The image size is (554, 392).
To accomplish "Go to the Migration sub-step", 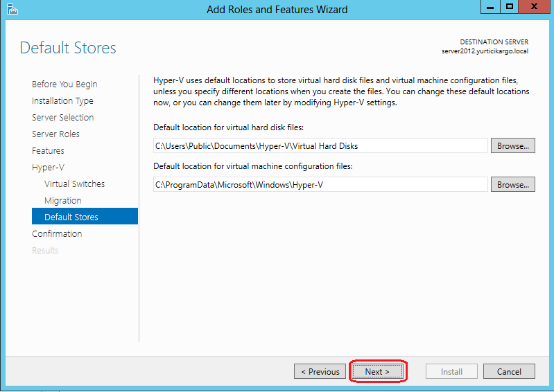I will click(x=63, y=201).
